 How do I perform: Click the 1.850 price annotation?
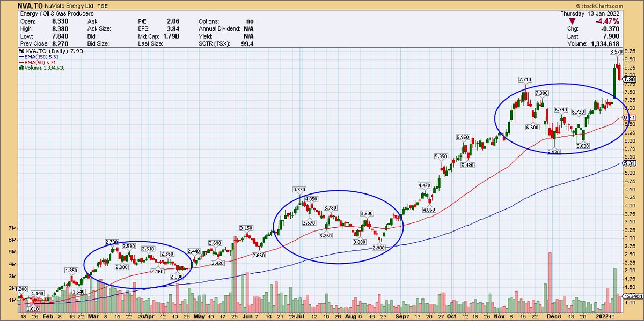tap(72, 270)
